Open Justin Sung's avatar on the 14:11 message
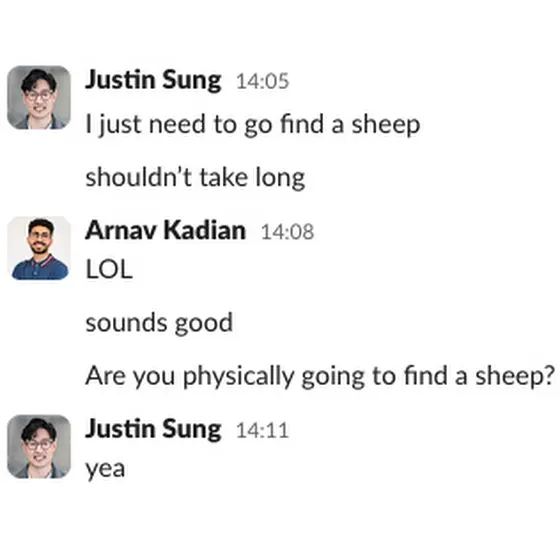This screenshot has width=560, height=560. tap(39, 447)
